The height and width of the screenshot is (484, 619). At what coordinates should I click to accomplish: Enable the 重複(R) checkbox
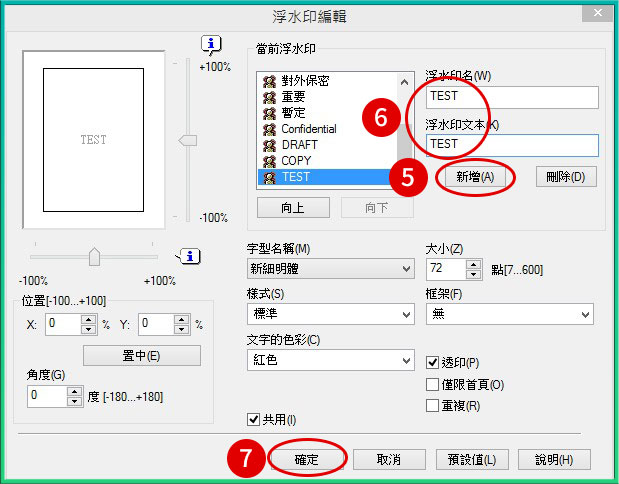pyautogui.click(x=432, y=405)
